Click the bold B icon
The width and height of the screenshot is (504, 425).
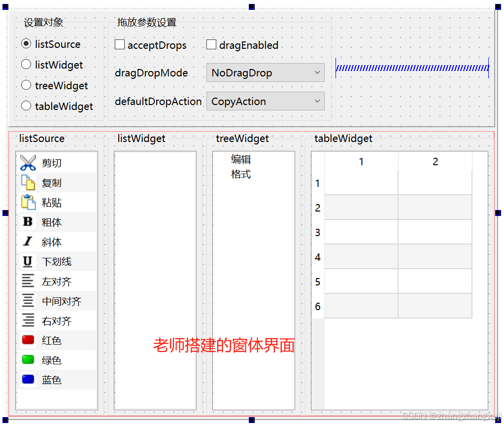28,222
